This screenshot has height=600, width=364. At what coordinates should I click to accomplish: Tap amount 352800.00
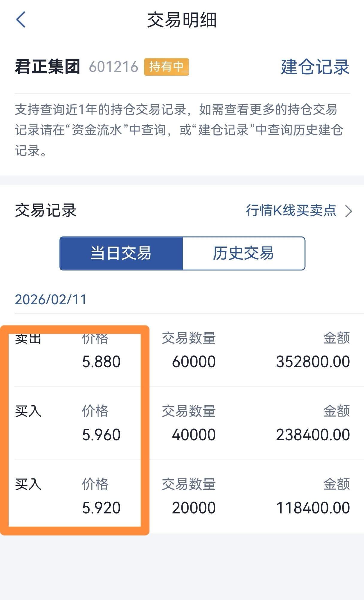[x=313, y=362]
